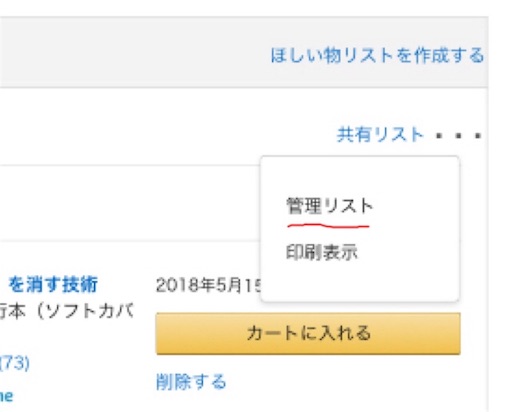Click the partial blue link below (73)
Image resolution: width=512 pixels, height=412 pixels.
[6, 396]
